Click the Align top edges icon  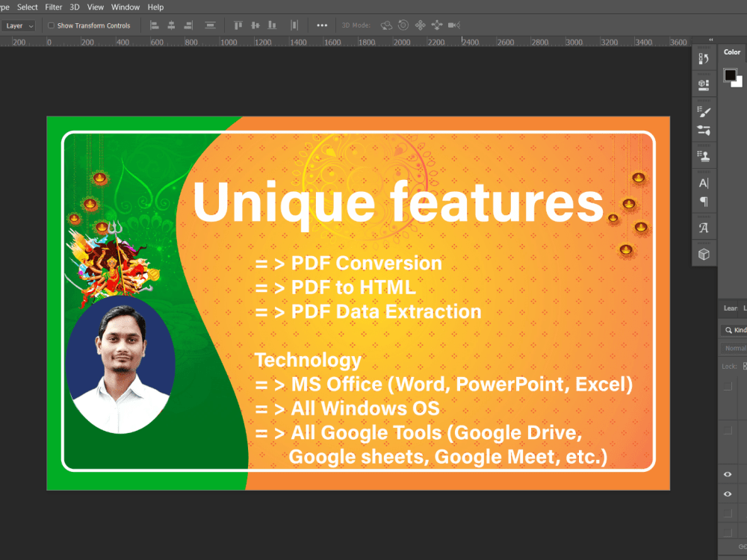(238, 25)
